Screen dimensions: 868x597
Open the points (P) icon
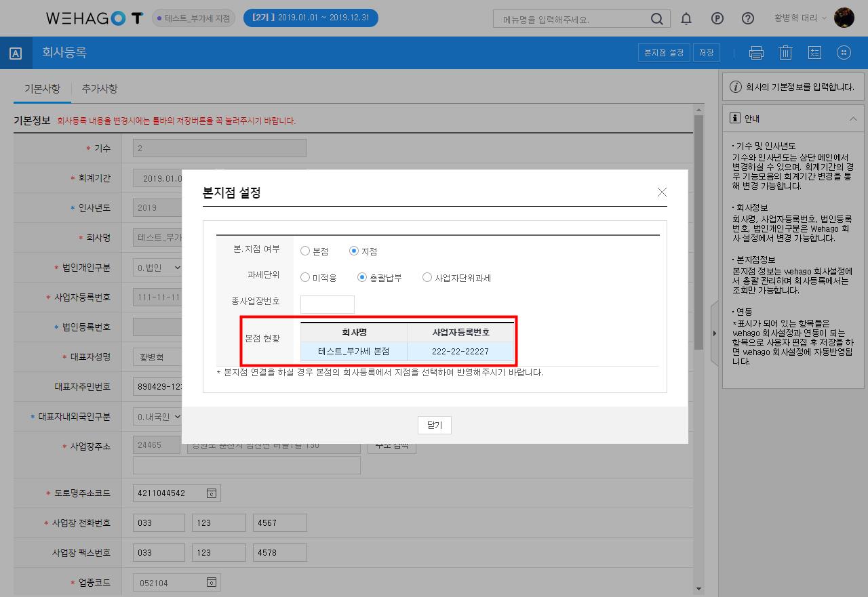pos(717,19)
